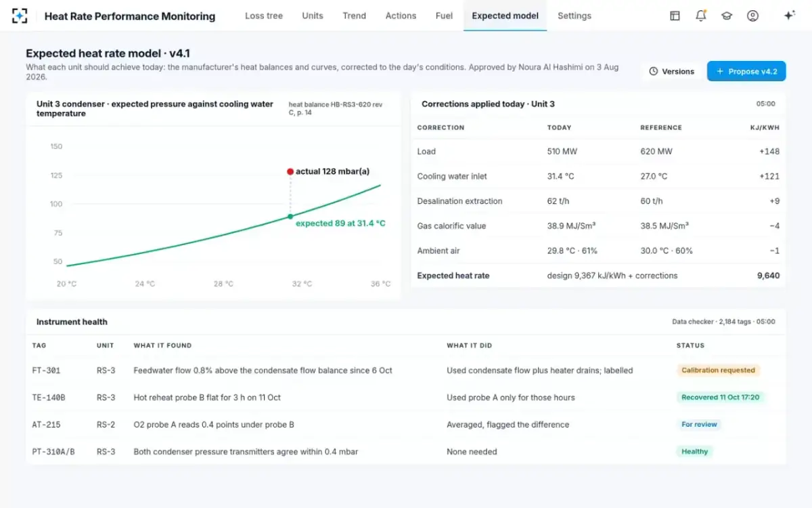Launch the sparkle AI assistant icon

[x=789, y=16]
